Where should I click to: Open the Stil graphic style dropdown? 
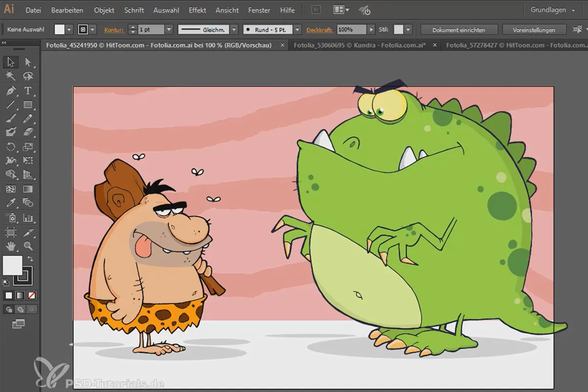pos(408,29)
